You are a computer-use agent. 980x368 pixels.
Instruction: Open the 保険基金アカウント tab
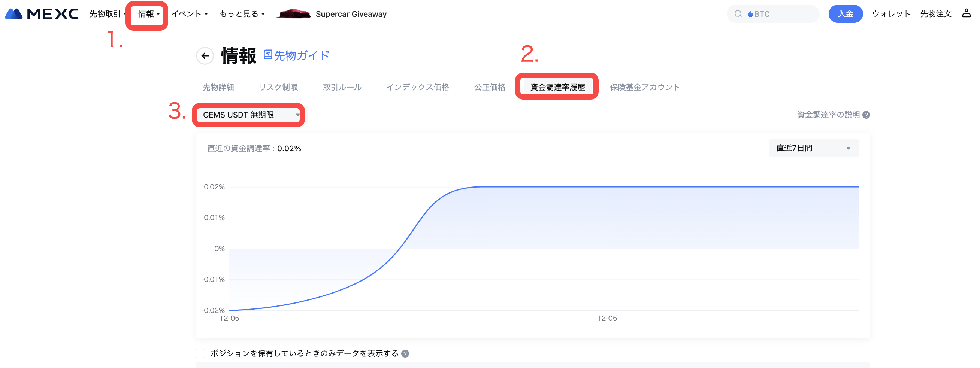pyautogui.click(x=644, y=88)
